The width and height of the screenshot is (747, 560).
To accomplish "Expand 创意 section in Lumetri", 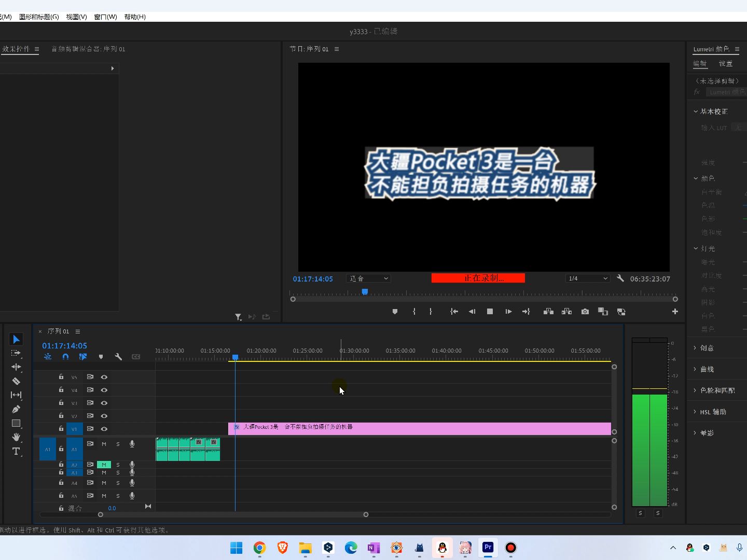I will click(x=695, y=348).
